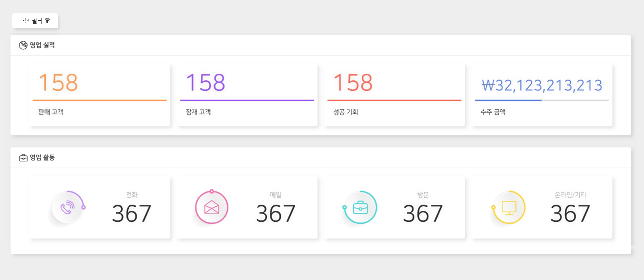Image resolution: width=644 pixels, height=280 pixels.
Task: Select the pink mail envelope icon
Action: pos(212,207)
